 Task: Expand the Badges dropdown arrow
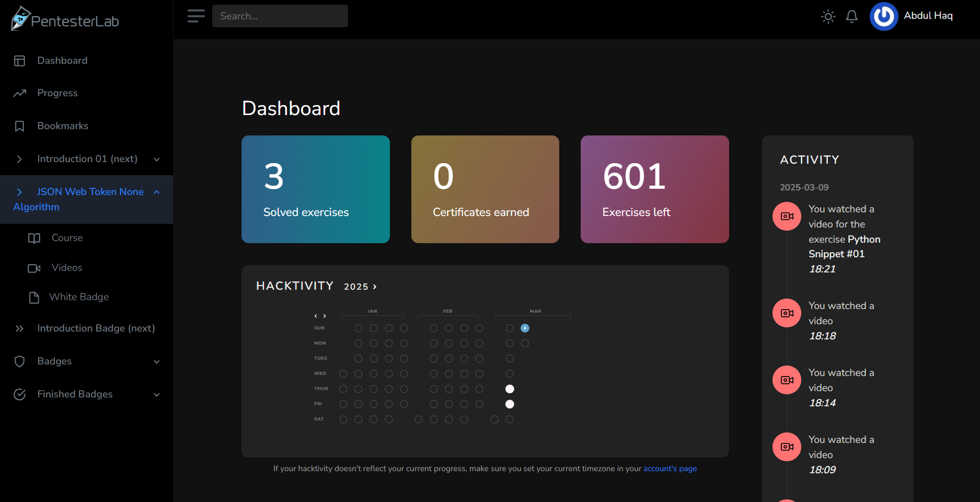[157, 361]
